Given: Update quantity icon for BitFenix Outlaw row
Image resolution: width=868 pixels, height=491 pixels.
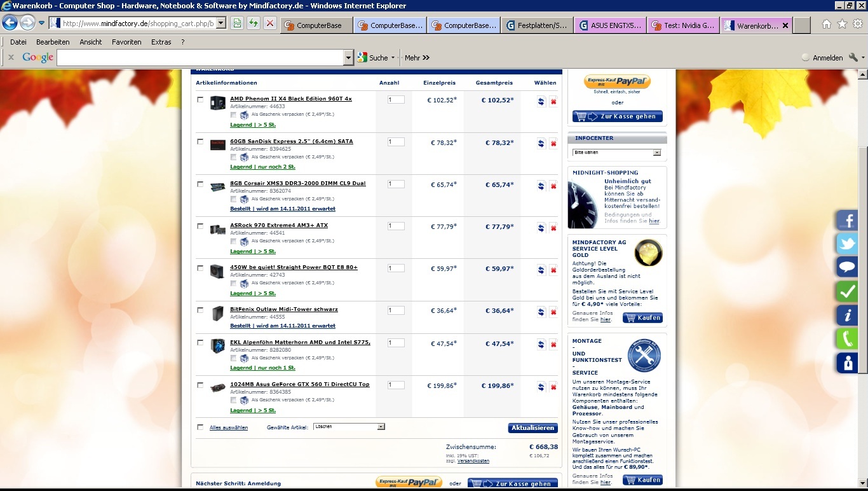Looking at the screenshot, I should point(541,312).
